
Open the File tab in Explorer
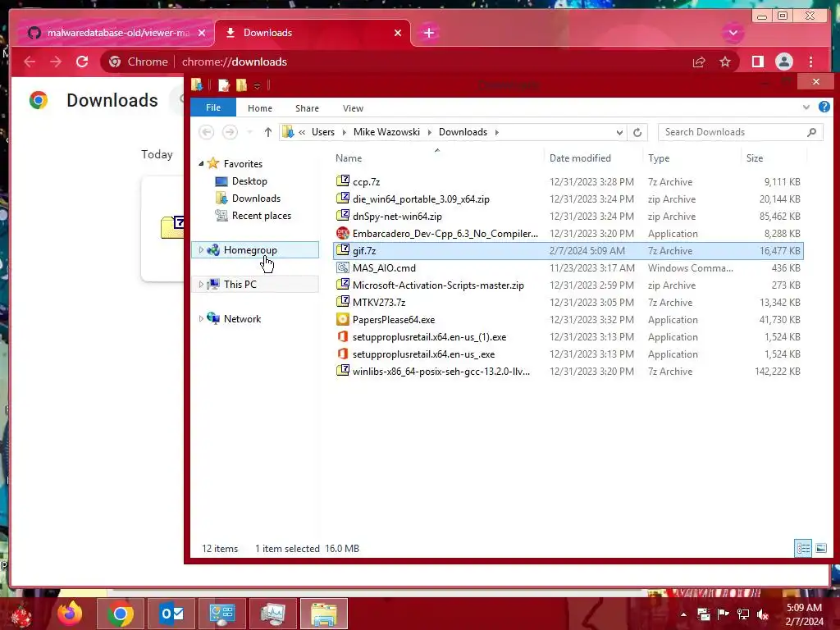pos(213,107)
